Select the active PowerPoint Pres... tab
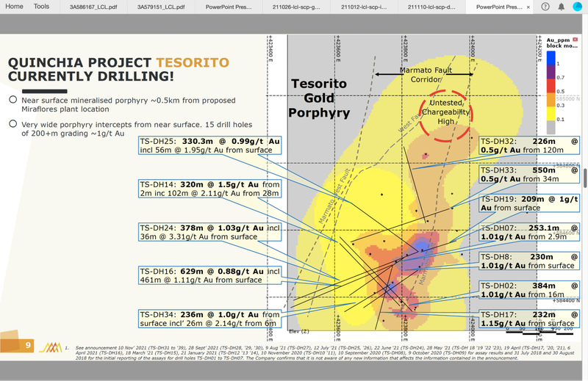This screenshot has height=381, width=588. coord(499,7)
